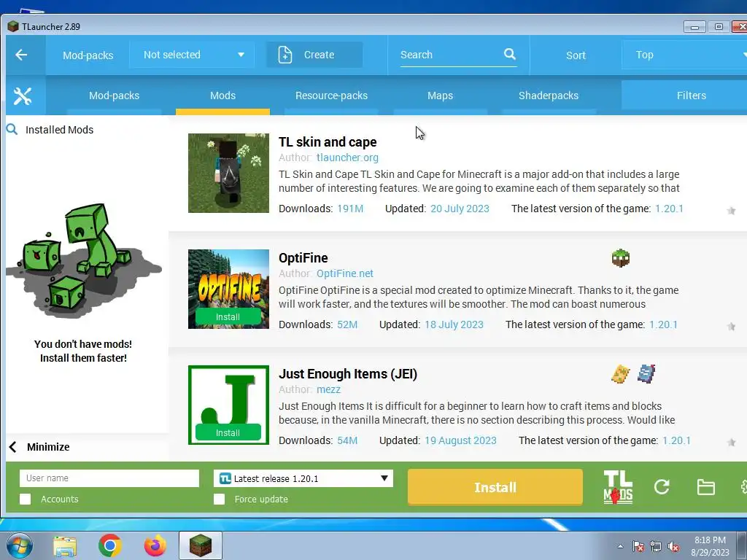The image size is (747, 560).
Task: Open the mezz author link
Action: tap(328, 389)
